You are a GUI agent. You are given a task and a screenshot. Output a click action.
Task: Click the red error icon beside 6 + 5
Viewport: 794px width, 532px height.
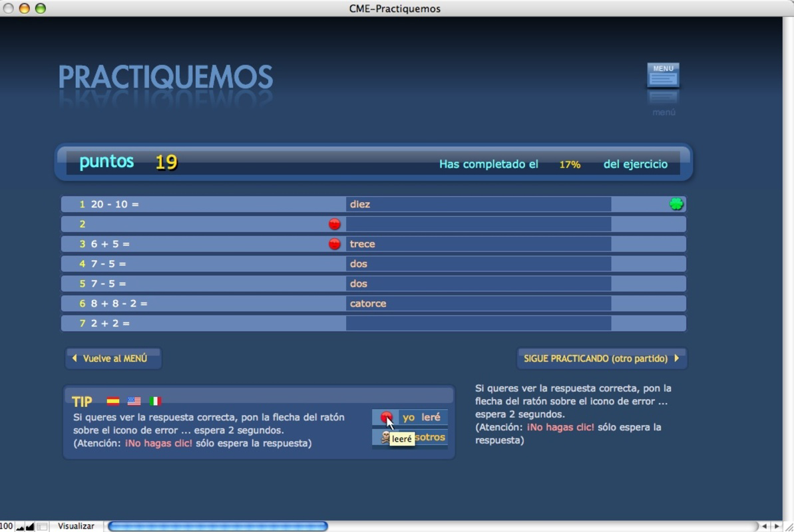click(334, 243)
